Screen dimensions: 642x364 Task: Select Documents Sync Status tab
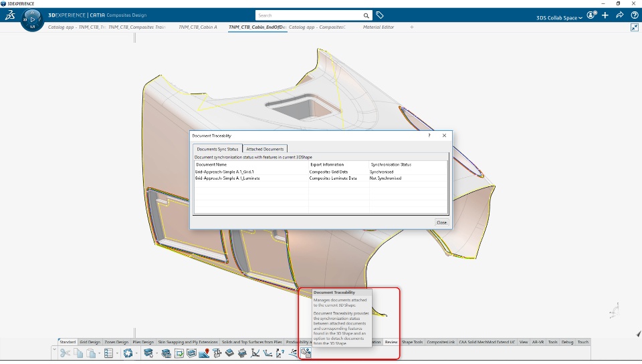coord(217,149)
